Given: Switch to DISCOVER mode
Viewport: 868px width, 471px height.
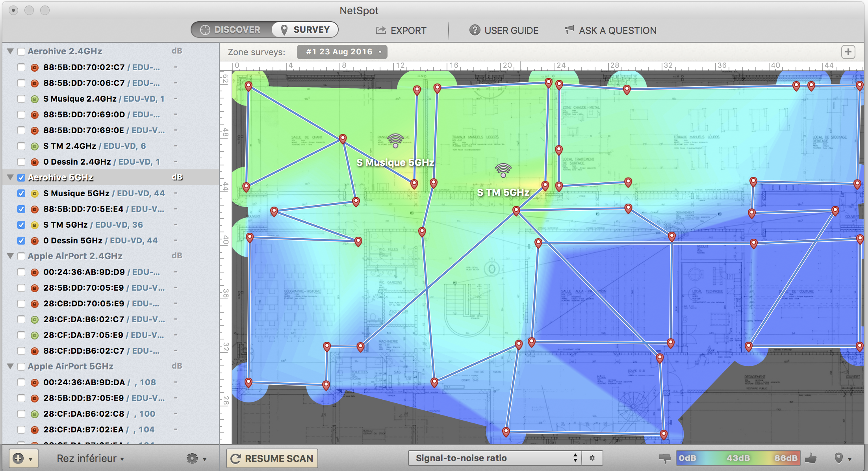Looking at the screenshot, I should [x=231, y=30].
